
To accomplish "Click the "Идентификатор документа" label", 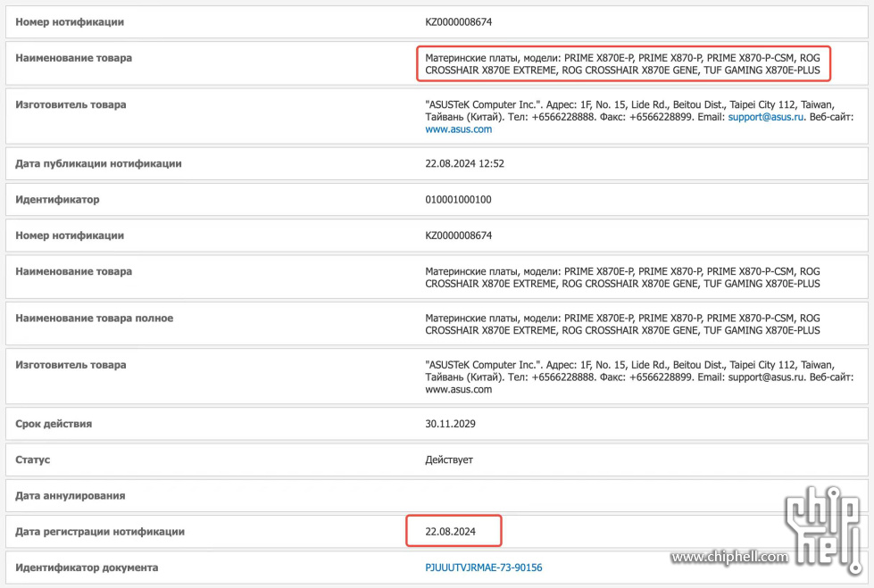I will pos(87,567).
